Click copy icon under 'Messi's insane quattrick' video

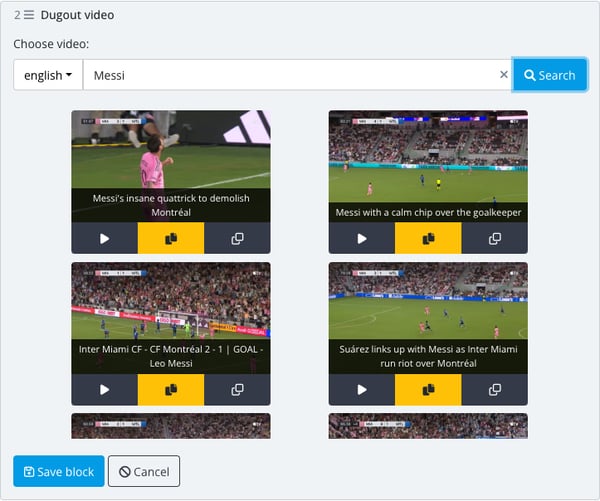[x=237, y=238]
